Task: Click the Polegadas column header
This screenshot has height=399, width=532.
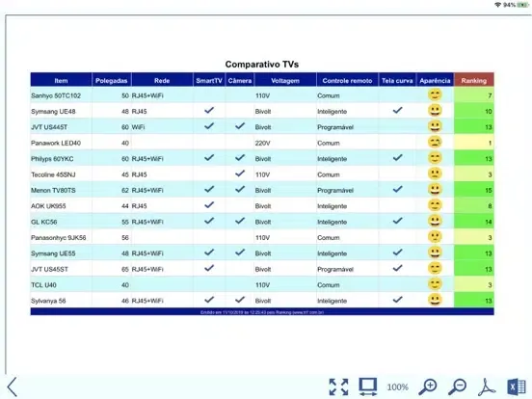Action: [x=111, y=80]
